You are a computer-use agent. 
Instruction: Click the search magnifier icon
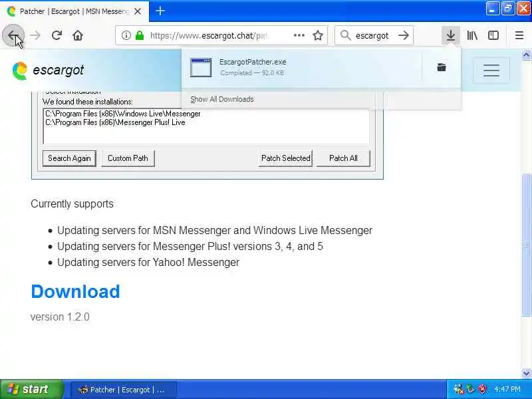[345, 35]
